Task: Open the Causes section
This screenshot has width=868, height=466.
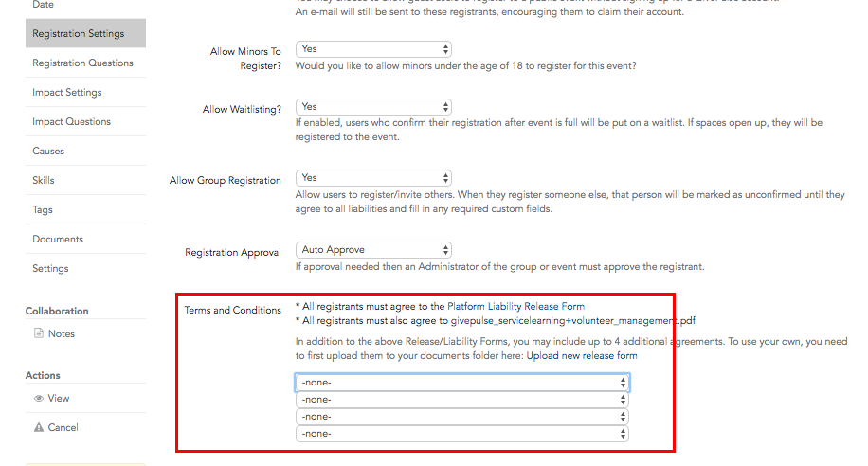Action: pyautogui.click(x=86, y=151)
